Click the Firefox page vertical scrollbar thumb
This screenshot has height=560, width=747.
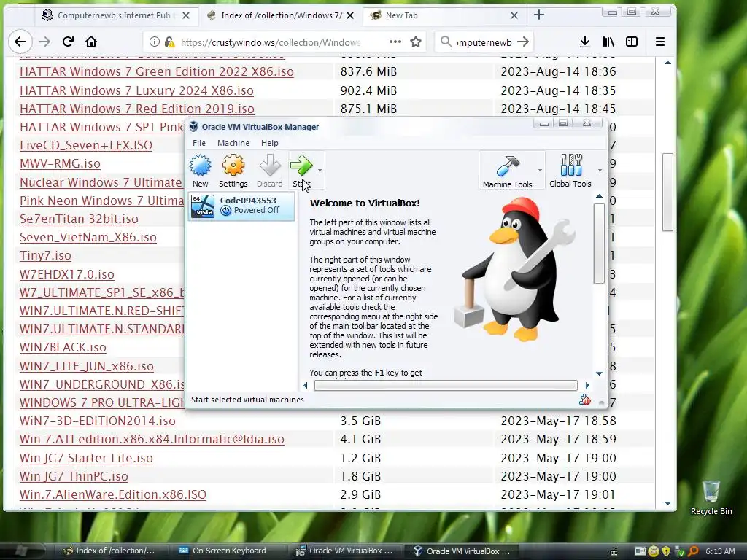(x=667, y=192)
